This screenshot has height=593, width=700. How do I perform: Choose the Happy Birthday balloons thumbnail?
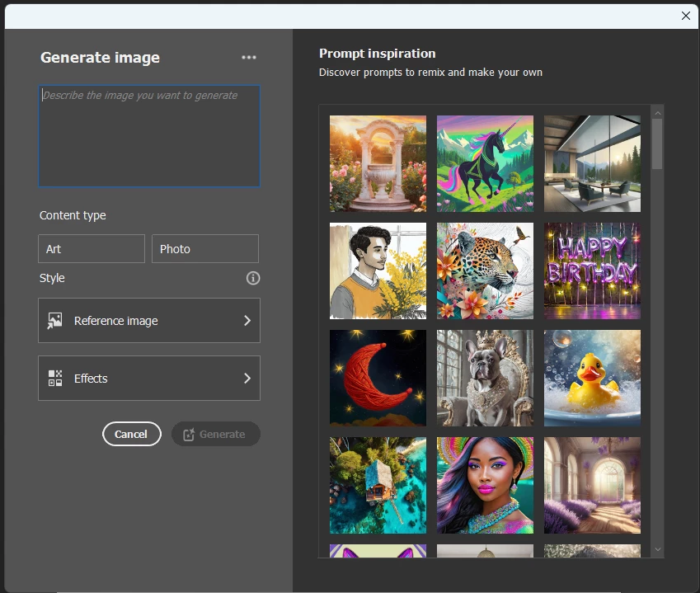(592, 271)
